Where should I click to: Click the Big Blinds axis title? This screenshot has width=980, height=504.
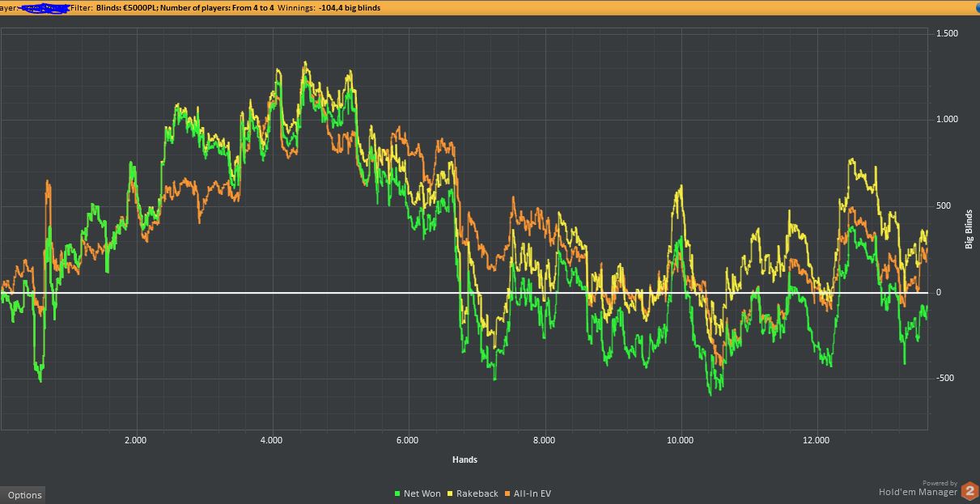(x=969, y=230)
